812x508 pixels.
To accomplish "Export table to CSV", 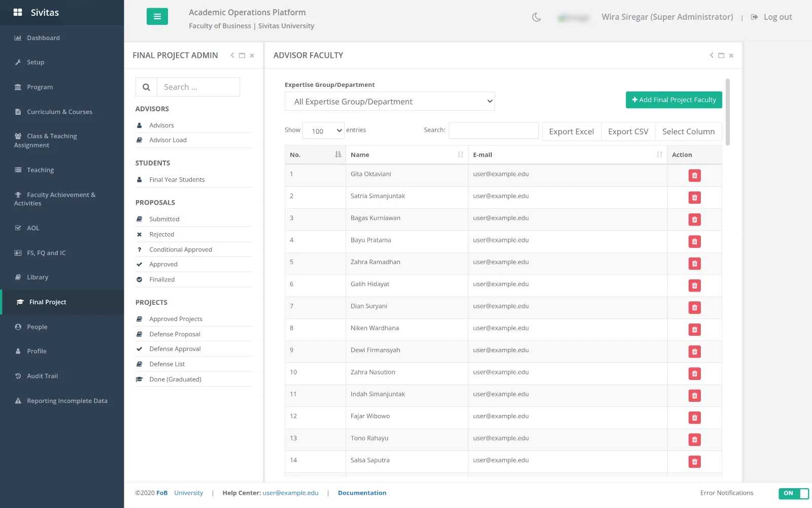I will tap(628, 132).
